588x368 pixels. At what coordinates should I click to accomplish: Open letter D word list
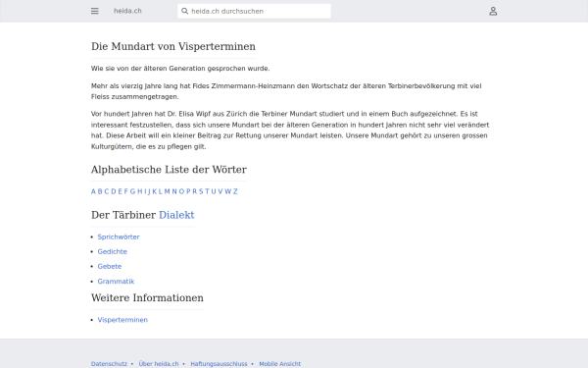click(x=114, y=191)
